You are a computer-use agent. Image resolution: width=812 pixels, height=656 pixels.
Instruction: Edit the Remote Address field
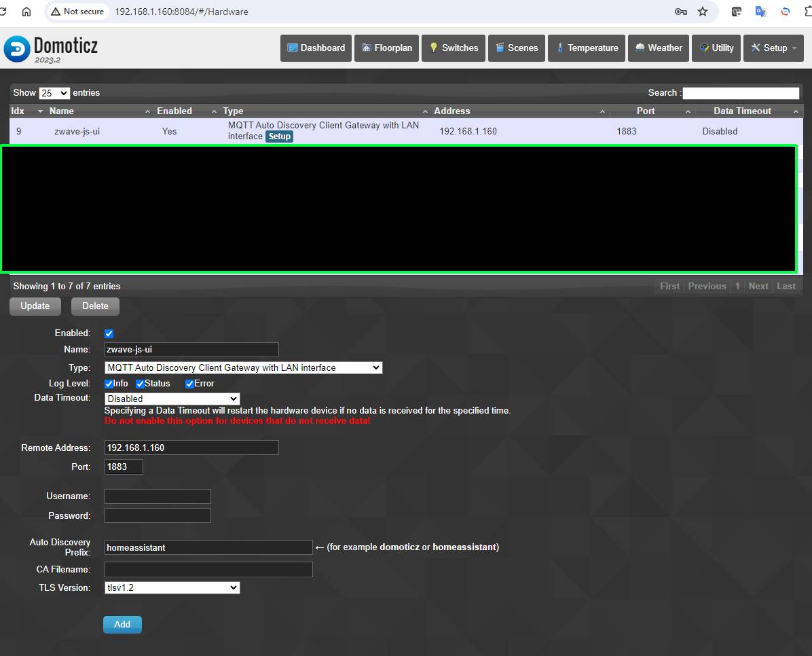click(x=191, y=448)
